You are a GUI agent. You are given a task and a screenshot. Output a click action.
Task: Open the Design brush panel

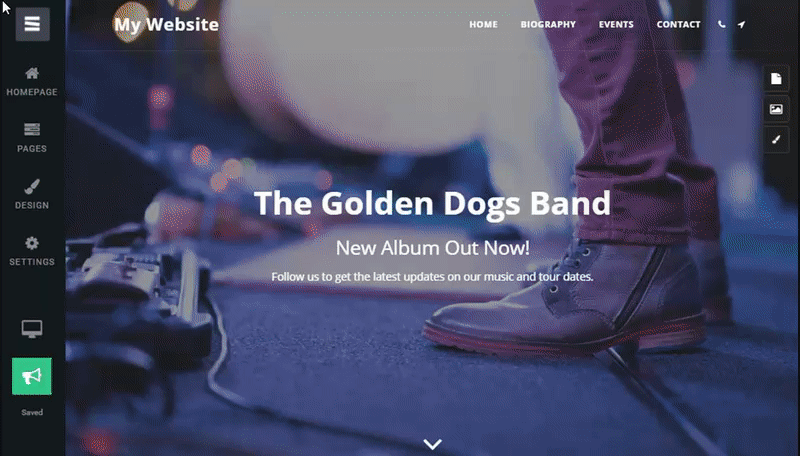[32, 194]
